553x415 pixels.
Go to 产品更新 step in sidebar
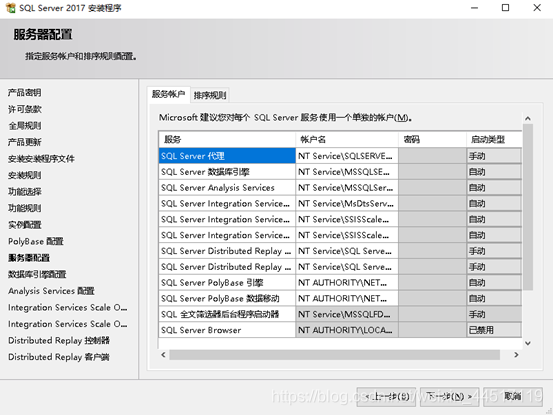coord(25,142)
